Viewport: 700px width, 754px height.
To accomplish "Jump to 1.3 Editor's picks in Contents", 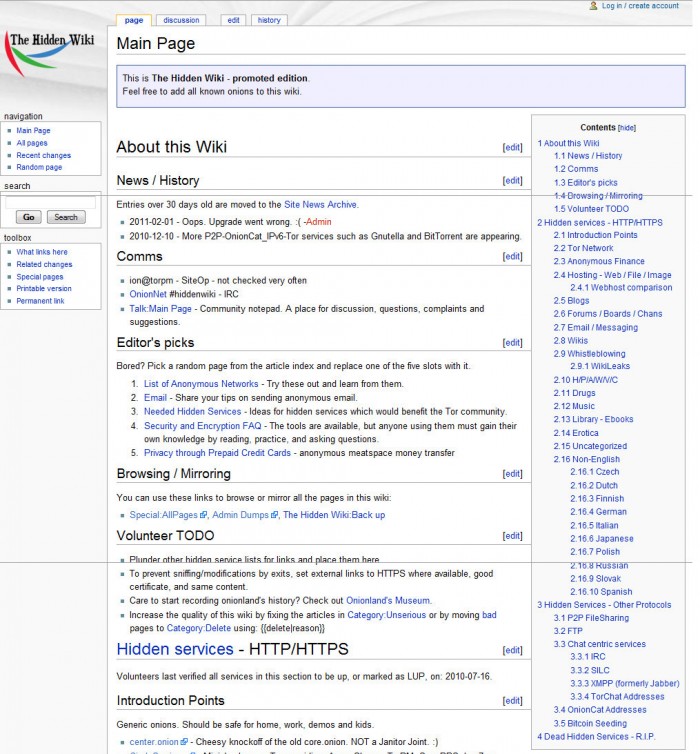I will pyautogui.click(x=586, y=183).
